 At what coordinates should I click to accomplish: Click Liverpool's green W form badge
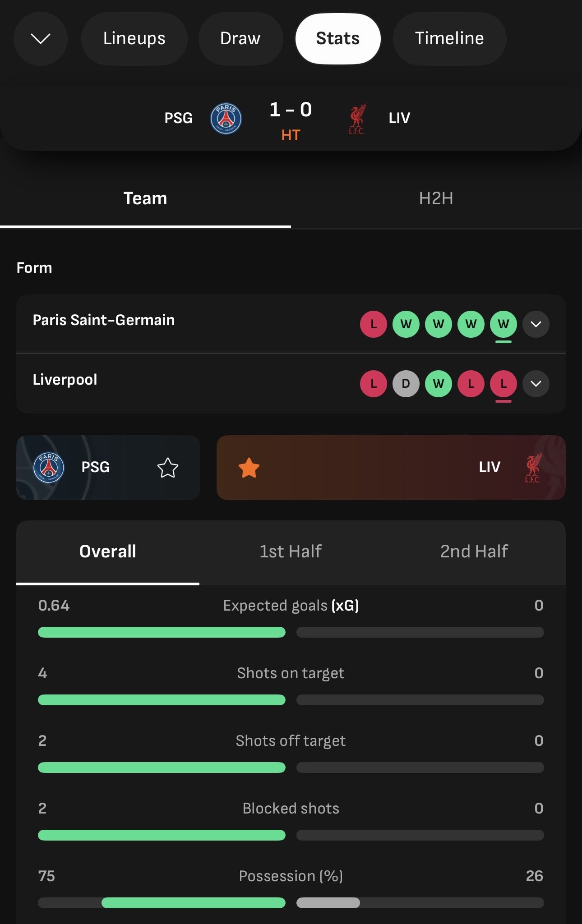[438, 384]
